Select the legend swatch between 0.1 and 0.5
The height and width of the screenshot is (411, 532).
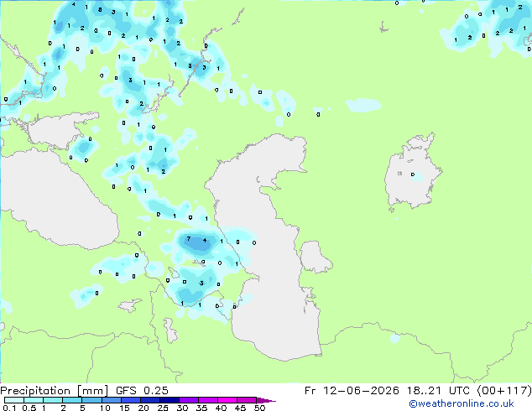[14, 400]
